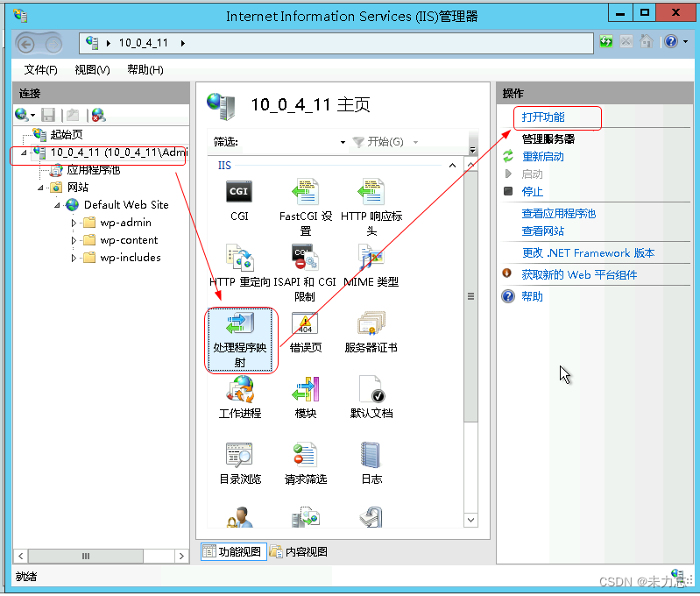The height and width of the screenshot is (596, 700).
Task: Open the 视图(V) menu
Action: (92, 70)
